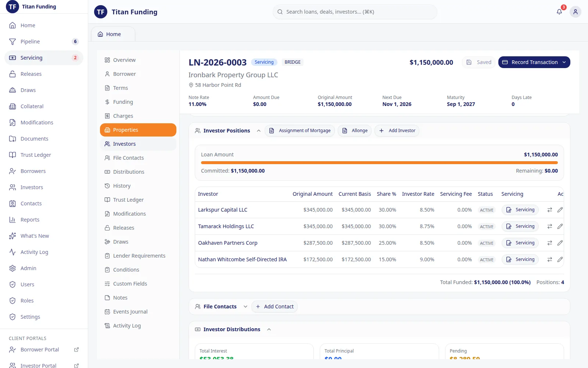Open the notifications bell
The image size is (588, 368).
coord(559,12)
